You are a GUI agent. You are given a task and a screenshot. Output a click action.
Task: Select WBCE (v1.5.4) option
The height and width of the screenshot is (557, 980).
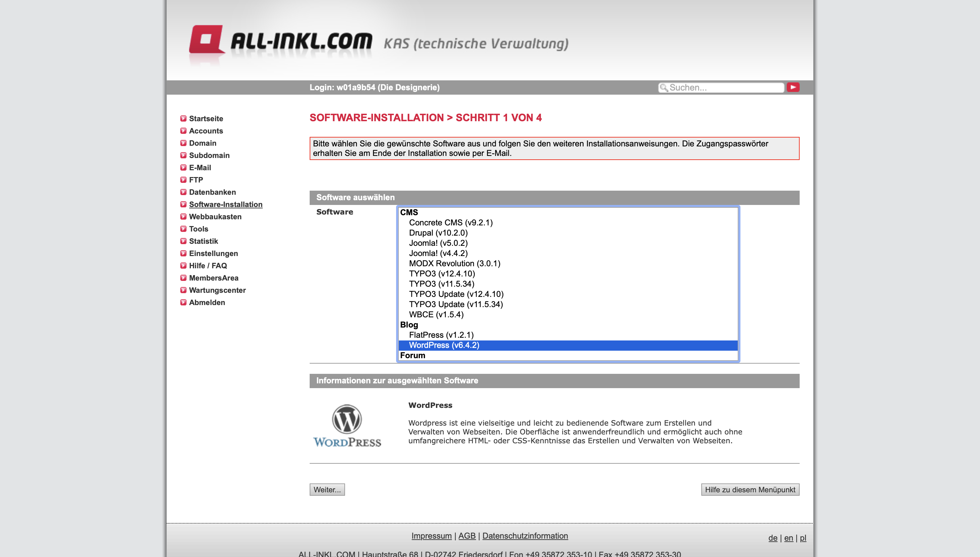tap(568, 315)
